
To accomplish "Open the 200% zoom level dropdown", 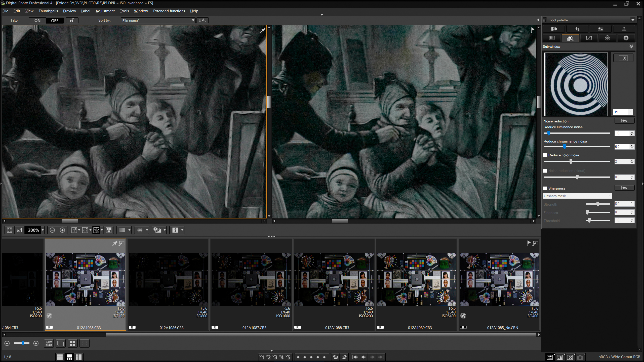I will point(43,230).
